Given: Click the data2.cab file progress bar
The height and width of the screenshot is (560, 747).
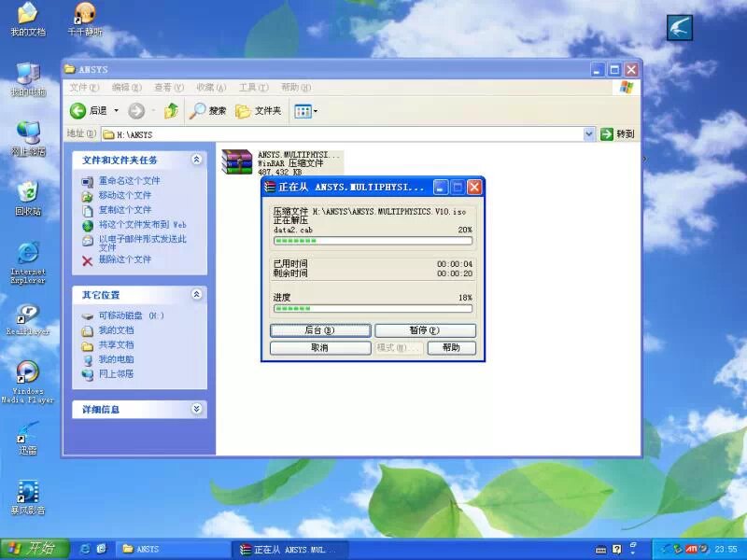Looking at the screenshot, I should coord(373,241).
